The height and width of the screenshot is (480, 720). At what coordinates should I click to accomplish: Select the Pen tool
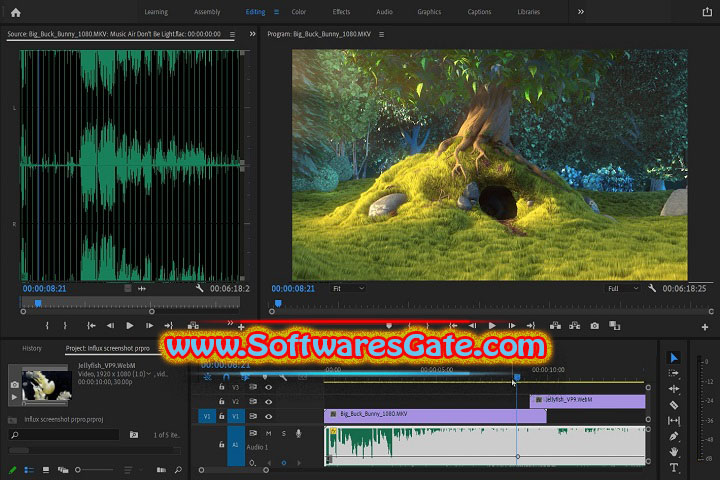click(674, 436)
